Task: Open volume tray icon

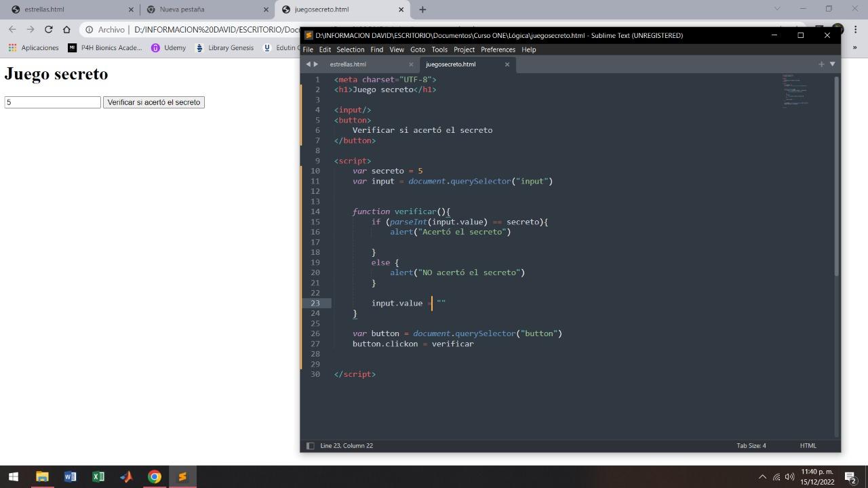Action: click(789, 476)
